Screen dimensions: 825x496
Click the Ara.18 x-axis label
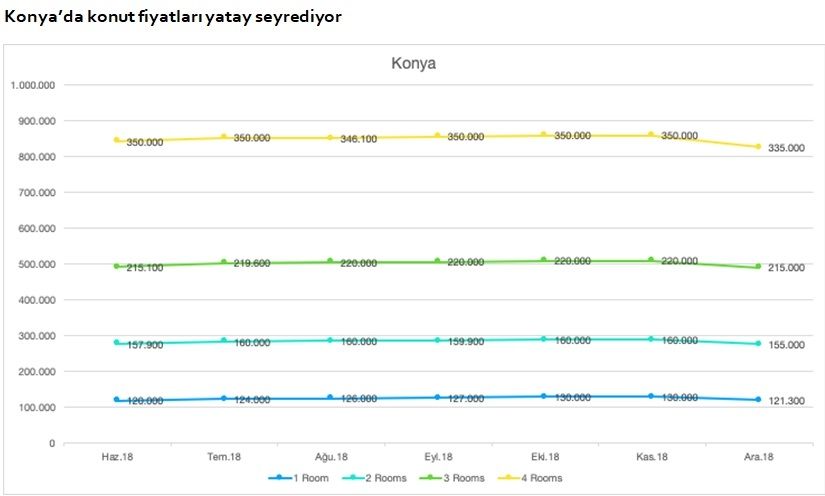(757, 456)
